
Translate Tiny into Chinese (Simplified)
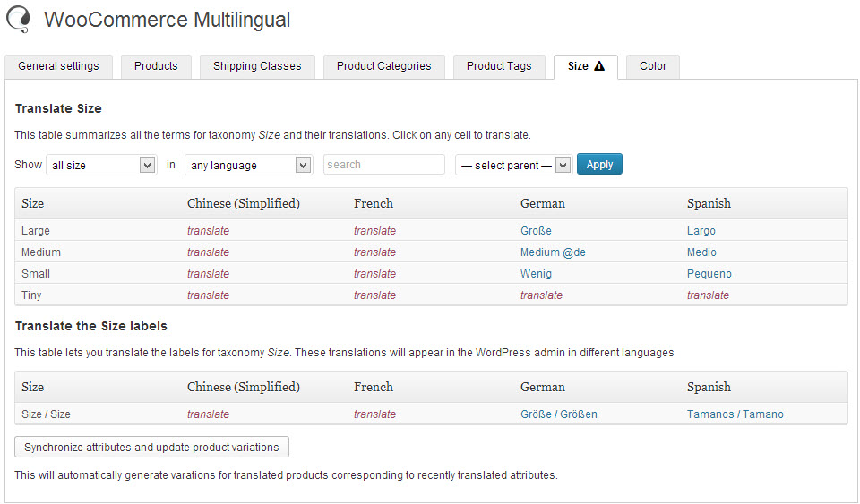click(x=209, y=295)
